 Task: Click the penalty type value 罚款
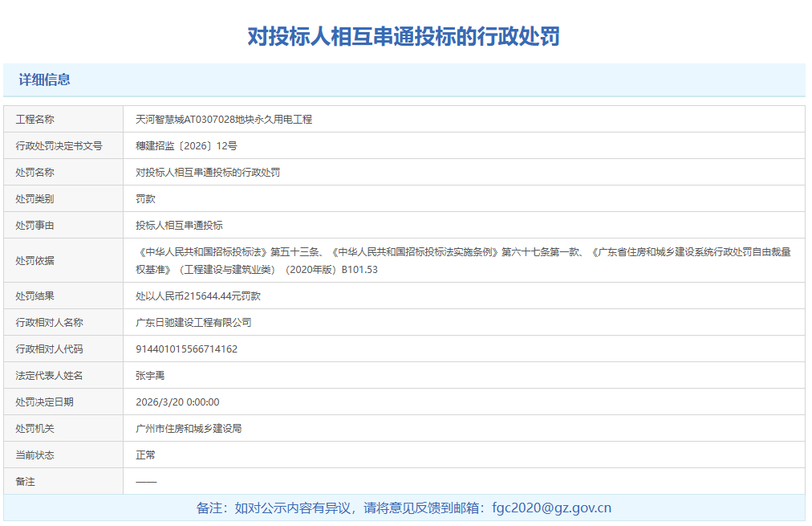145,198
